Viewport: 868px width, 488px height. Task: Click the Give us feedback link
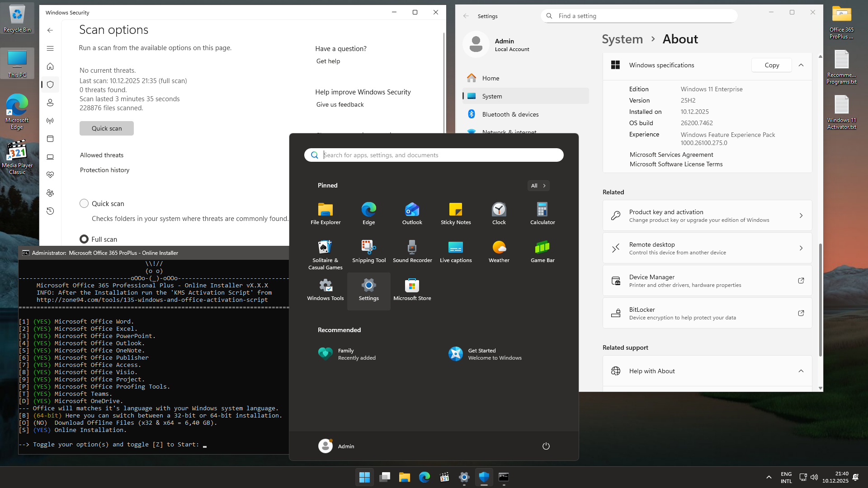340,104
